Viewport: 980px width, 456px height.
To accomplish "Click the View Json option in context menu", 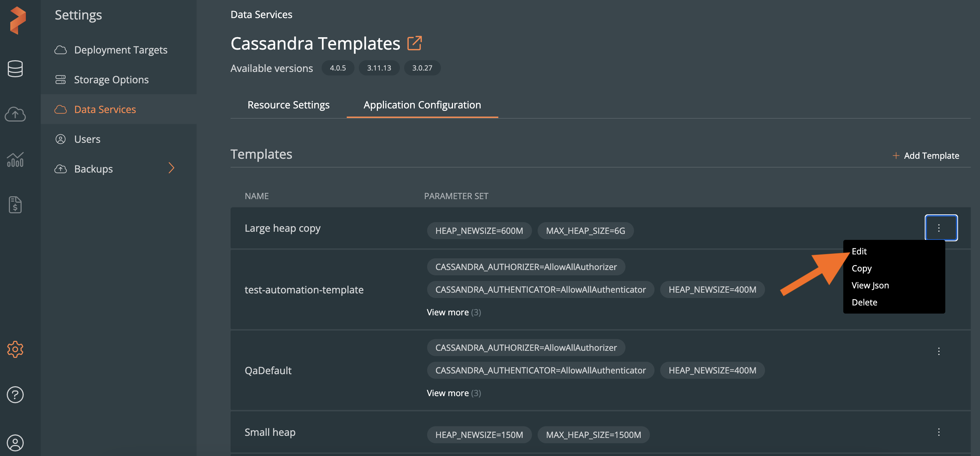I will (870, 285).
